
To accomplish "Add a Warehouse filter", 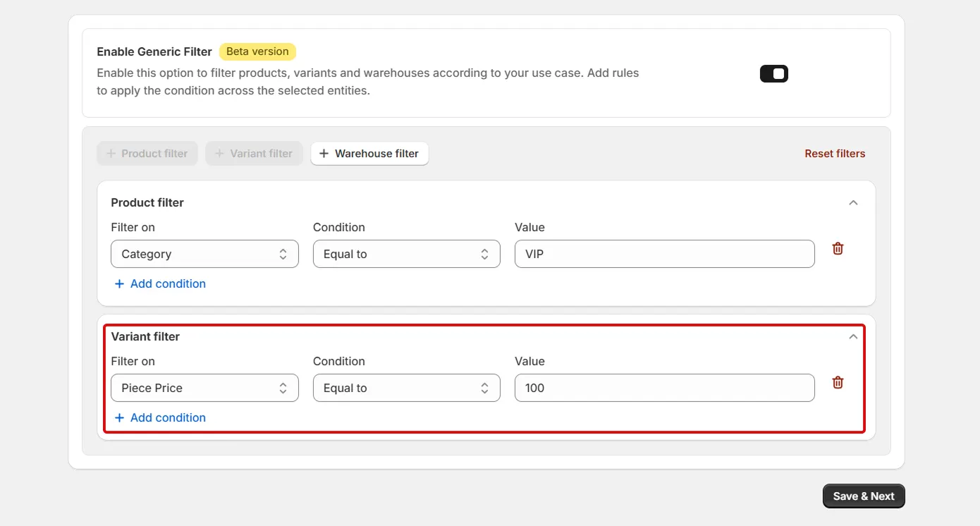I will [x=369, y=153].
